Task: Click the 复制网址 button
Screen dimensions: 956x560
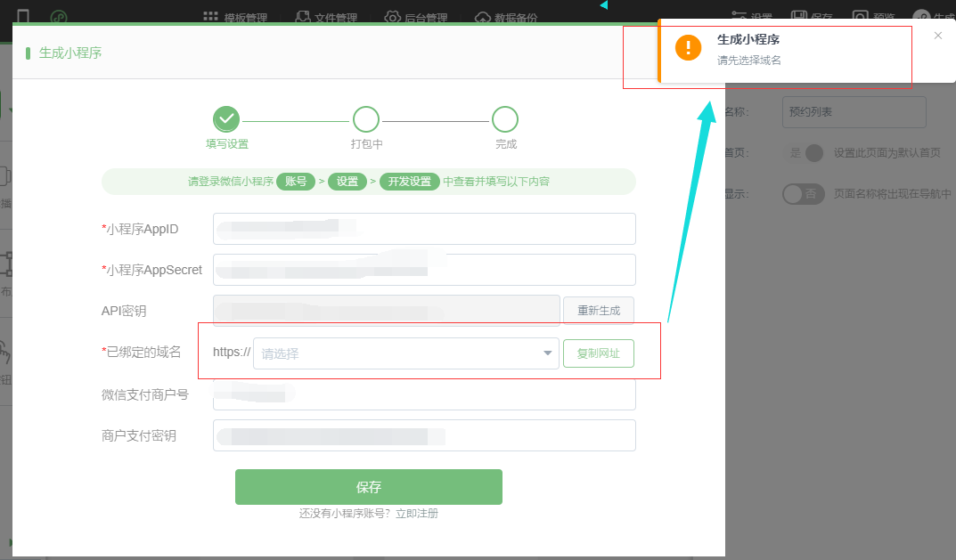Action: (x=598, y=353)
